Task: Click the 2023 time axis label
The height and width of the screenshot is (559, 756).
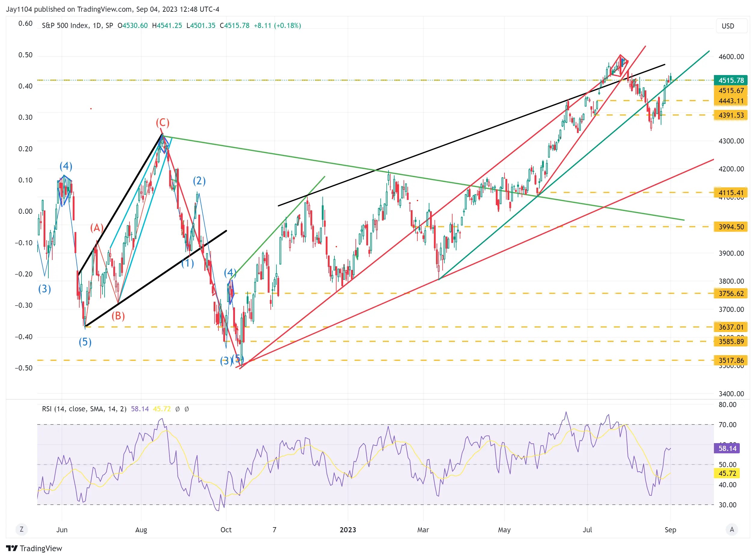Action: tap(348, 530)
